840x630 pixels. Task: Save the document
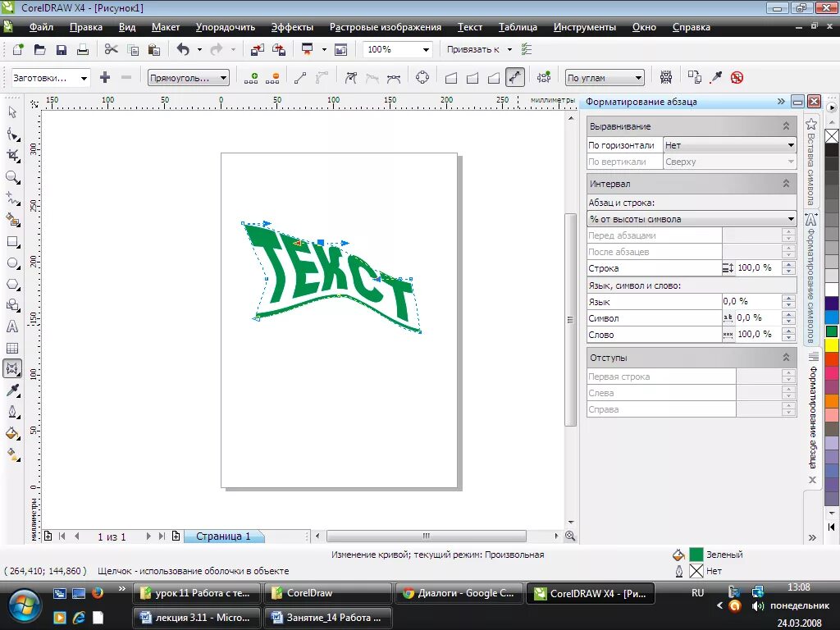pos(61,49)
